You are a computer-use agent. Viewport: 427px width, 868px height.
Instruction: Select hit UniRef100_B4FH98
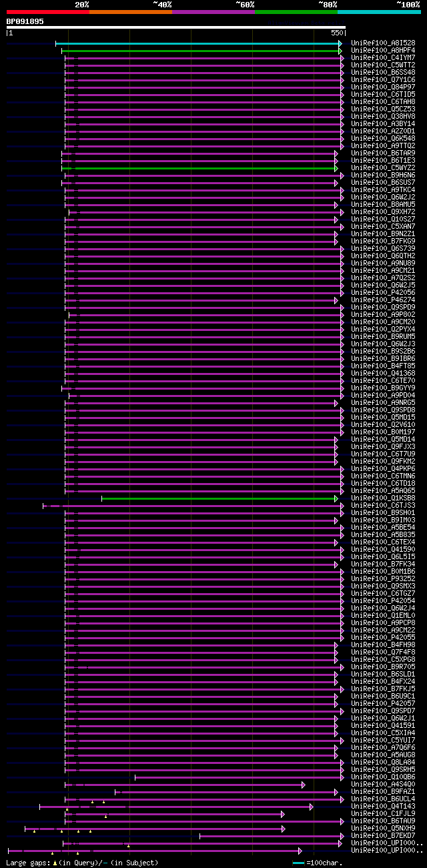383,645
